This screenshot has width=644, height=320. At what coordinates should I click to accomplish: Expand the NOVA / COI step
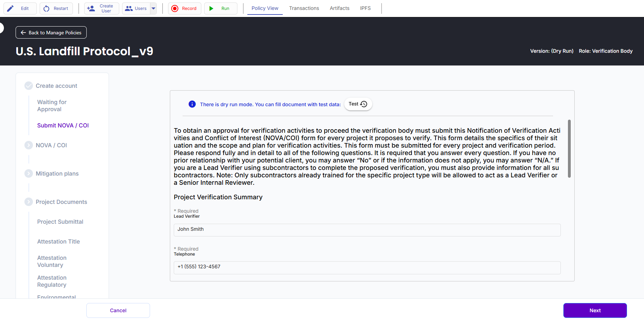[x=29, y=145]
